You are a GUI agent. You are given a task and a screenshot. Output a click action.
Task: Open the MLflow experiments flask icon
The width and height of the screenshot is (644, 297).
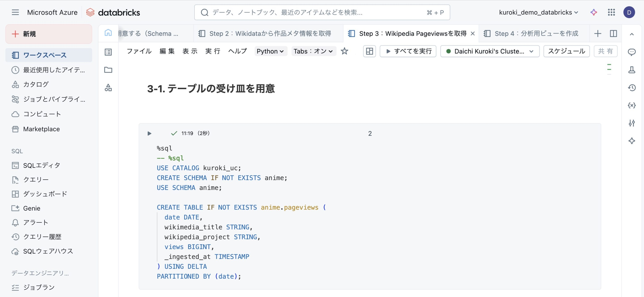click(632, 70)
